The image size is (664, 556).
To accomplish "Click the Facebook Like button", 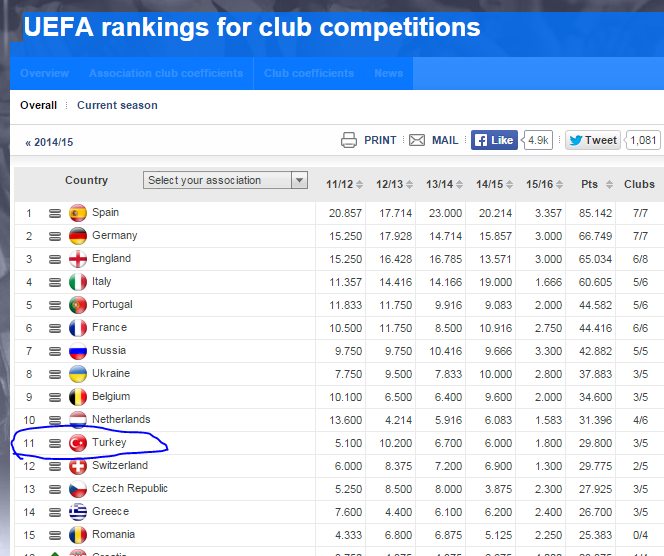I will click(494, 140).
